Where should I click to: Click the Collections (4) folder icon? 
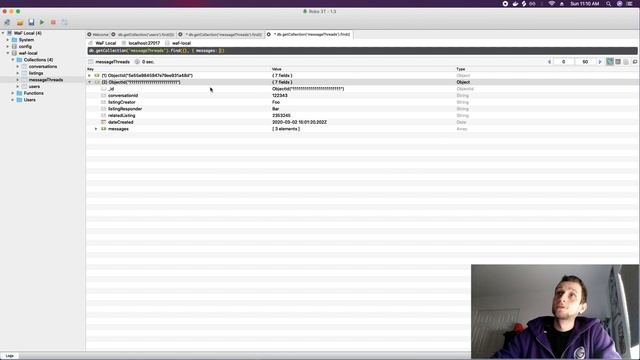(19, 60)
